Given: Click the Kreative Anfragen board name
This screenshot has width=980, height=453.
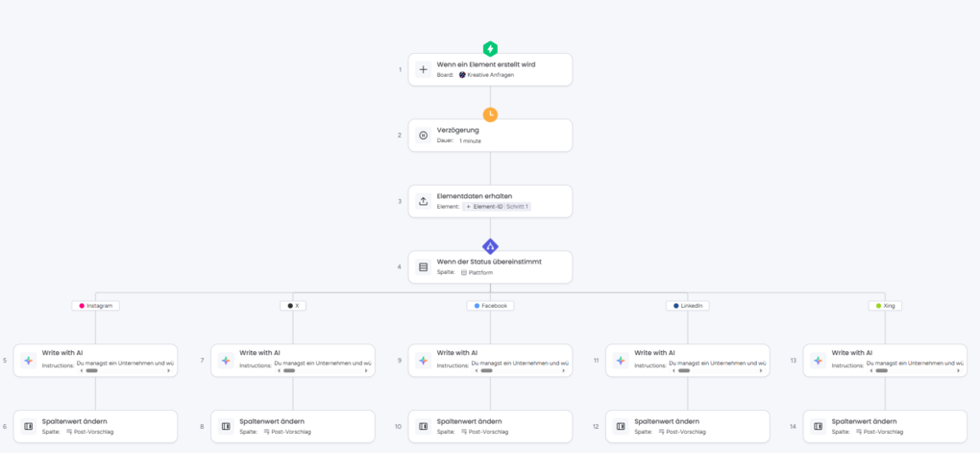Looking at the screenshot, I should click(x=491, y=74).
